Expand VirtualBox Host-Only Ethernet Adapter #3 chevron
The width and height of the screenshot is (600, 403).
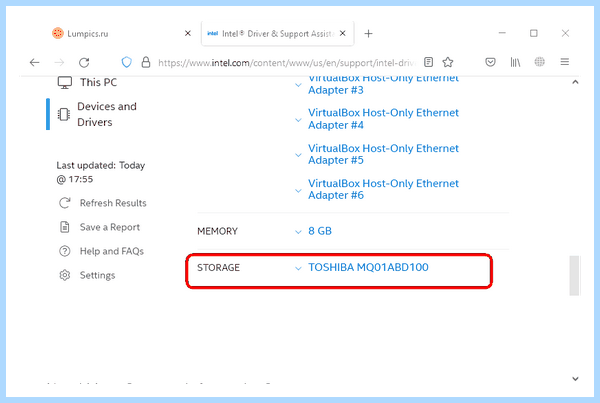pyautogui.click(x=298, y=85)
